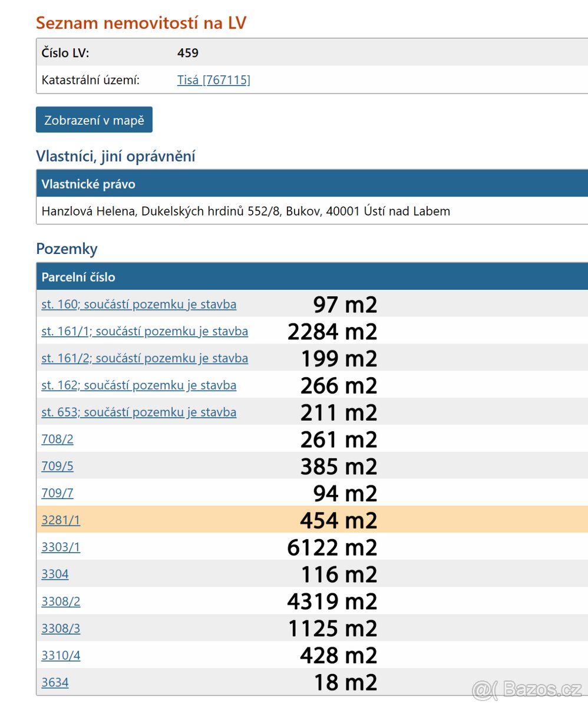Select parcel st. 161/2 link

pyautogui.click(x=144, y=358)
